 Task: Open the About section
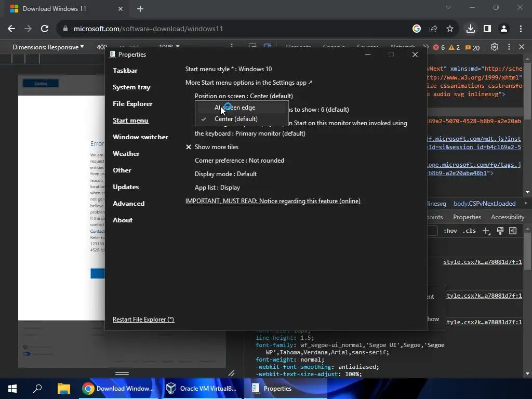(123, 220)
